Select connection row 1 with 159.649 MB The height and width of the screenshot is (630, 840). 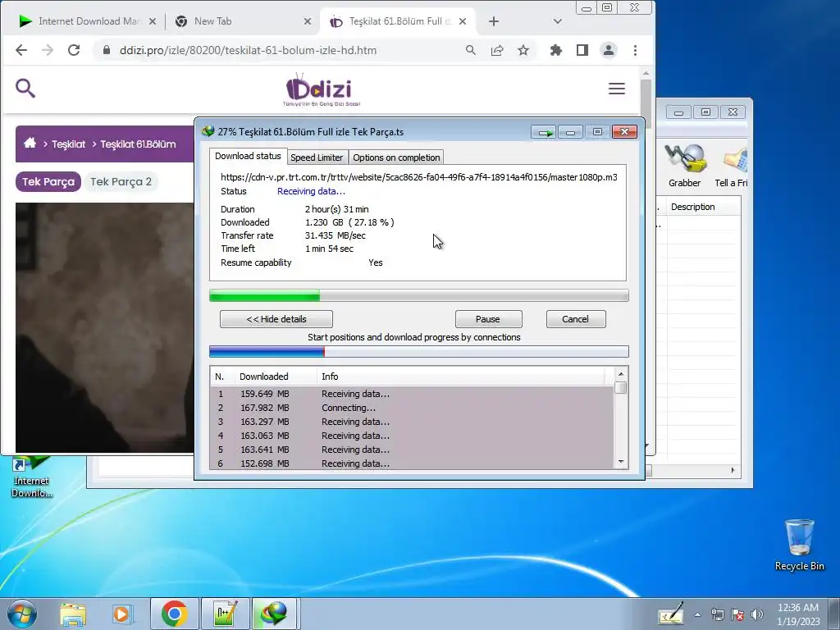point(412,394)
